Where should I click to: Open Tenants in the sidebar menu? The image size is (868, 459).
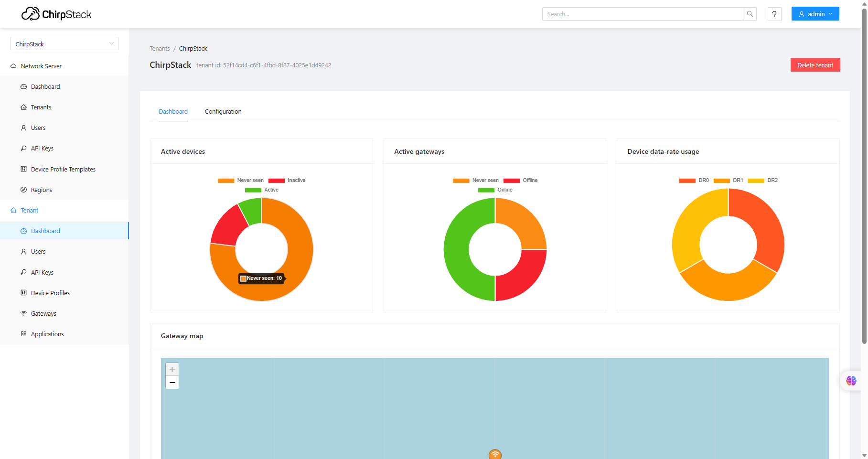[x=64, y=107]
